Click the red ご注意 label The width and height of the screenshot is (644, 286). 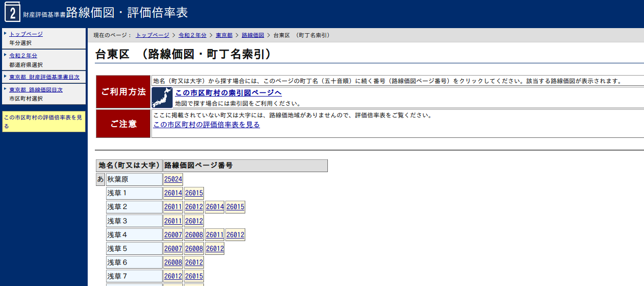[123, 124]
